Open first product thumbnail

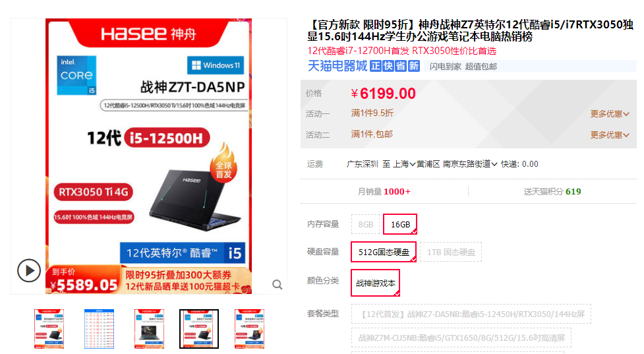click(x=49, y=329)
